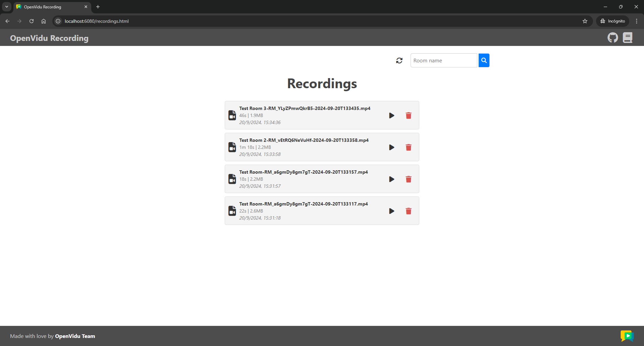Focus the Room name search field

[x=443, y=61]
